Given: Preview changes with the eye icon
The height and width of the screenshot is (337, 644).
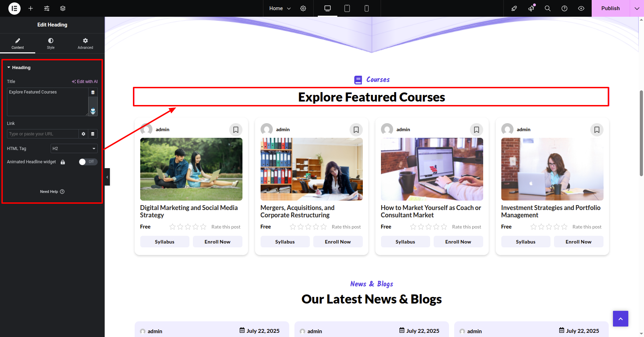Looking at the screenshot, I should tap(581, 8).
